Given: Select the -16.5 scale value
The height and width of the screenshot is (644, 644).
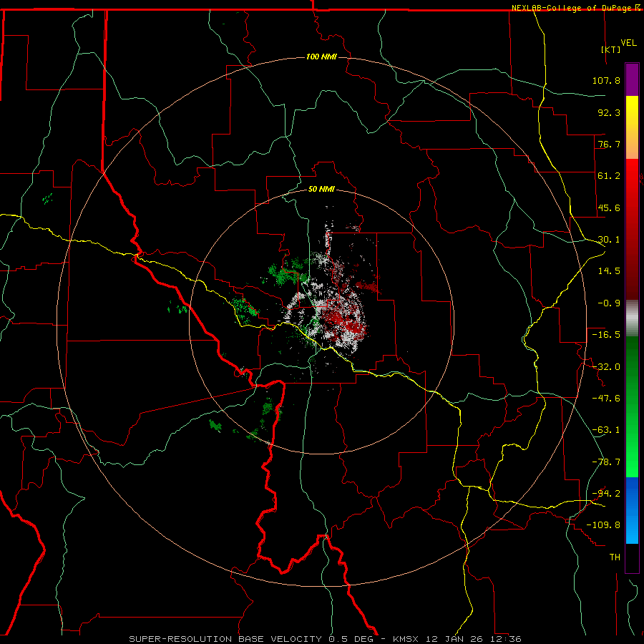Looking at the screenshot, I should point(606,335).
